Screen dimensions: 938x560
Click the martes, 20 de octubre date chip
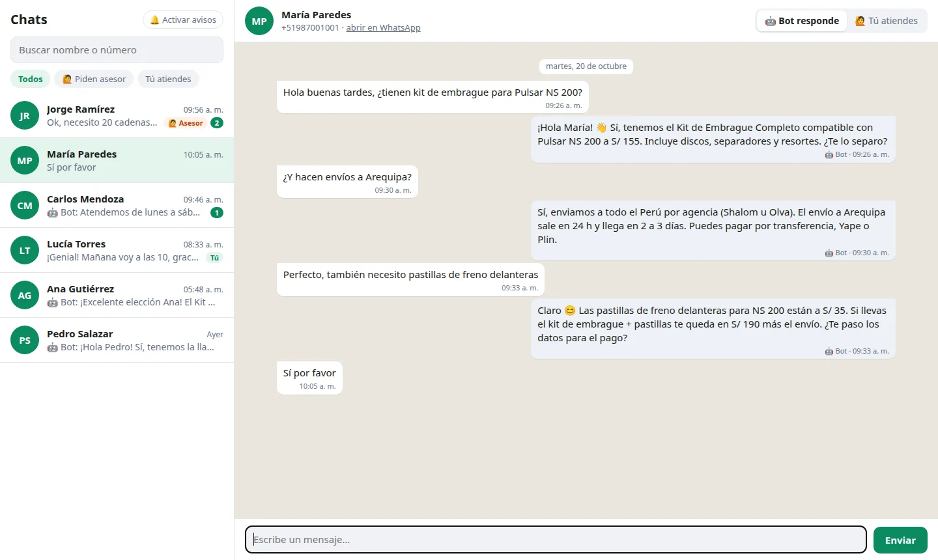point(586,66)
